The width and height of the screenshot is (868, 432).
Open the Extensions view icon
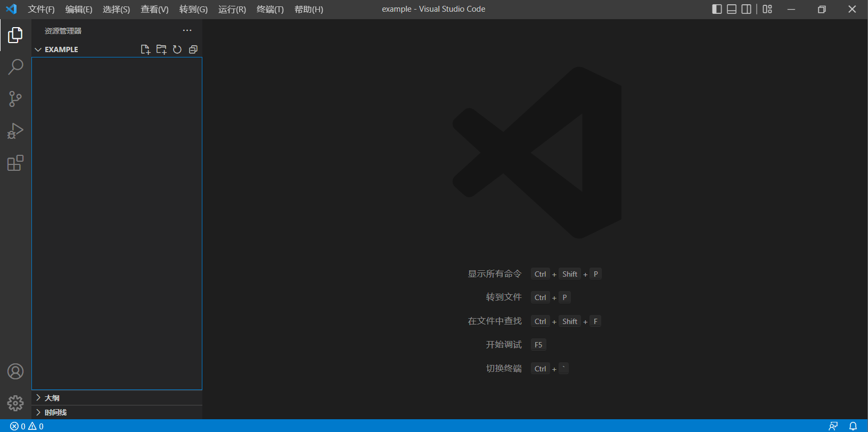pos(15,163)
